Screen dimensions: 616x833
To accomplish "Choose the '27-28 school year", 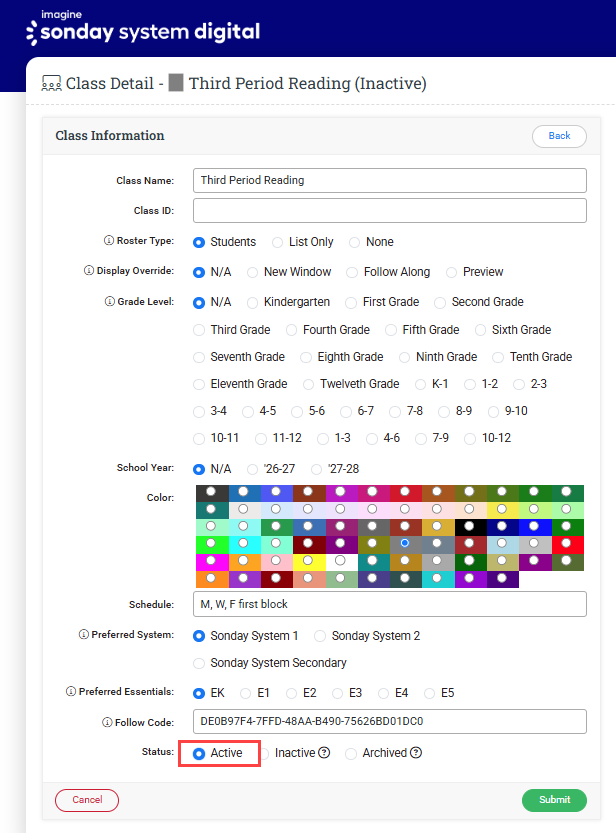I will click(x=316, y=470).
